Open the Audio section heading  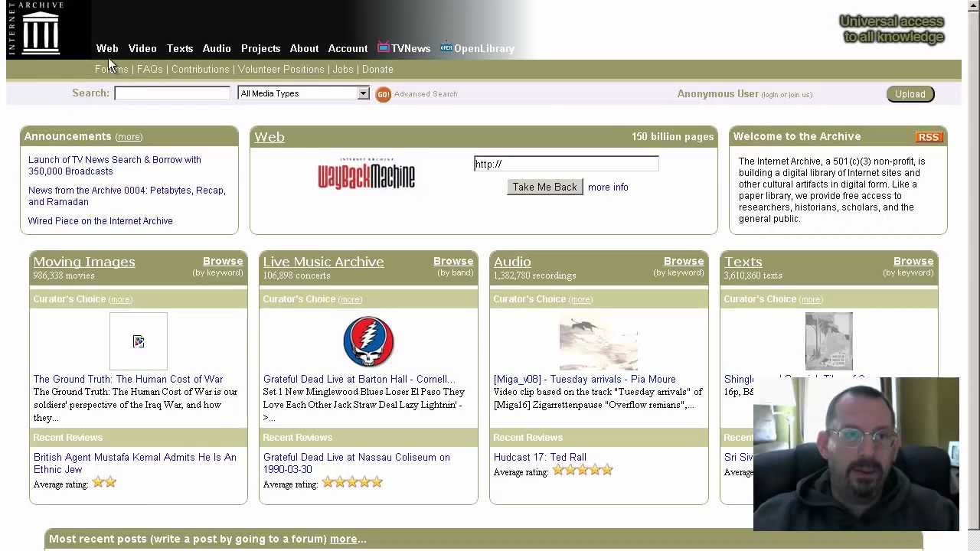512,262
